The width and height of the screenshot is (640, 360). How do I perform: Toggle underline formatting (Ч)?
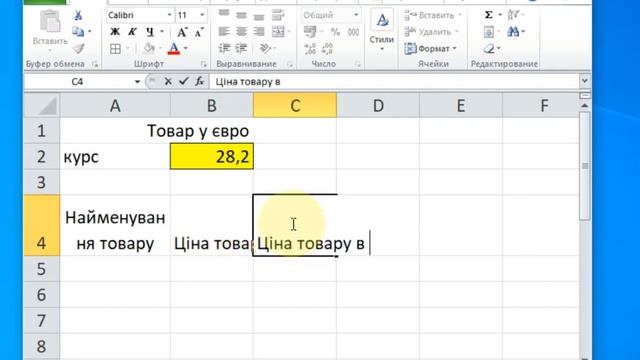[x=150, y=32]
